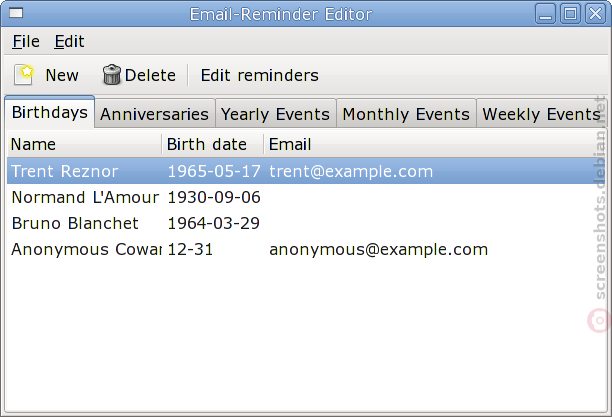Select the Birthdays tab
This screenshot has width=612, height=417.
coord(49,113)
